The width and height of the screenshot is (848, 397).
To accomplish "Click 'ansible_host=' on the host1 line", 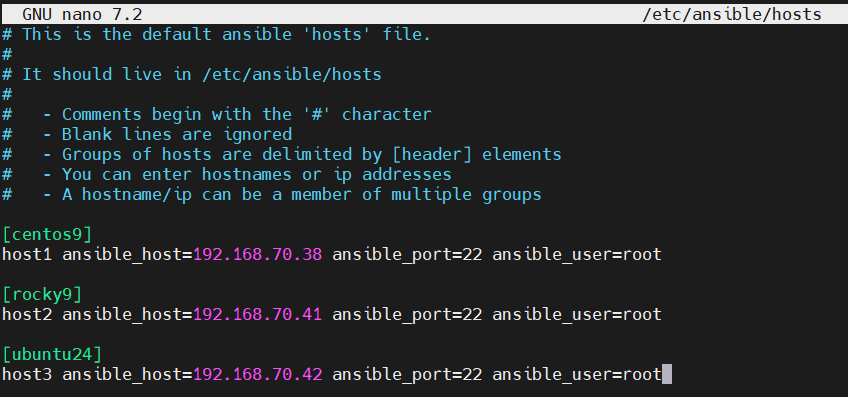I will point(128,255).
